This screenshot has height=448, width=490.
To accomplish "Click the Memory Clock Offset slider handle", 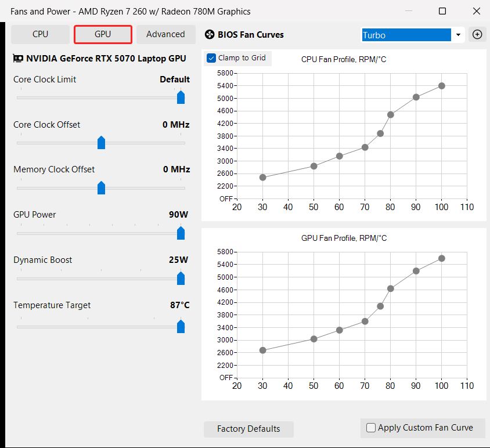I will pyautogui.click(x=101, y=187).
